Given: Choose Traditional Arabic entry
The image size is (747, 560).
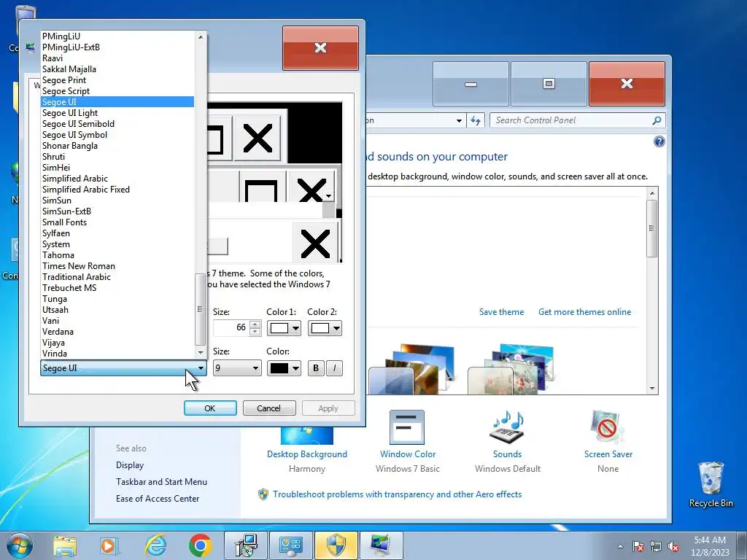Looking at the screenshot, I should pyautogui.click(x=117, y=277).
